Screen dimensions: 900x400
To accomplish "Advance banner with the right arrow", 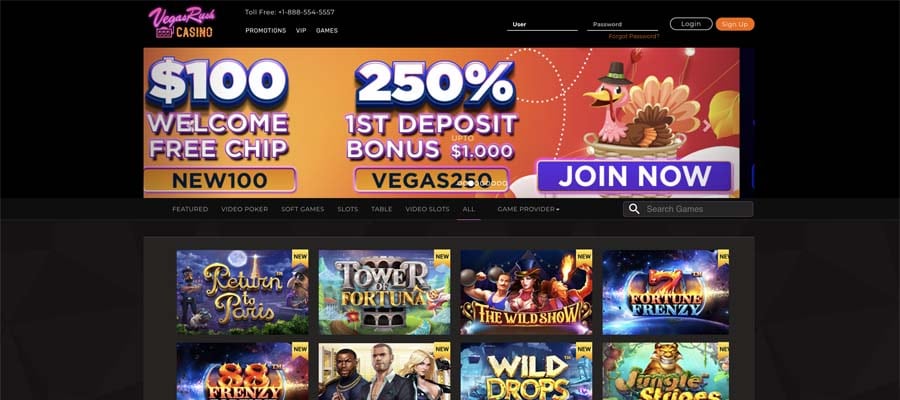I will [x=707, y=126].
